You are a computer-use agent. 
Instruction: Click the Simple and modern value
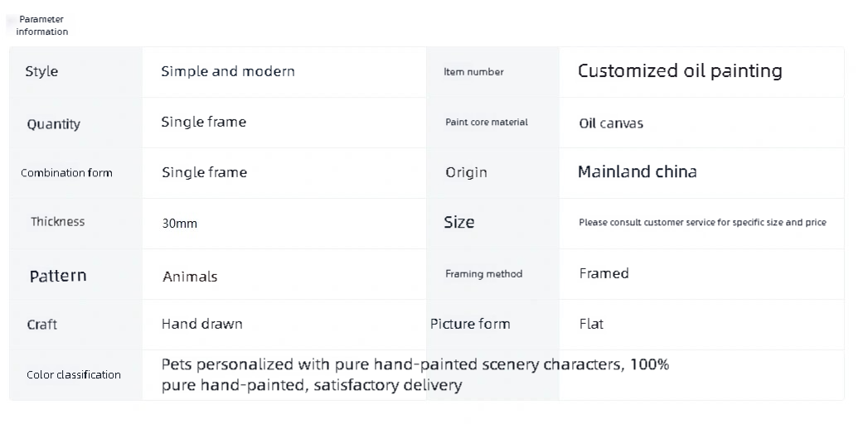coord(227,71)
